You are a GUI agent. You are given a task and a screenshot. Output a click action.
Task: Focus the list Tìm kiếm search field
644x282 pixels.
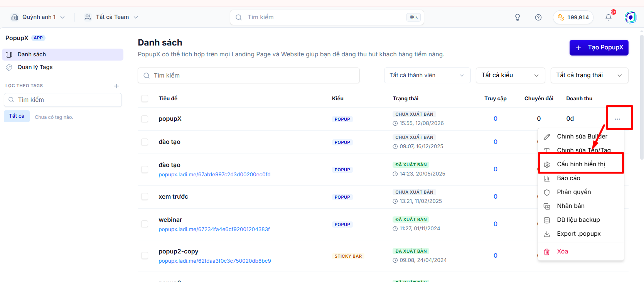click(x=249, y=75)
